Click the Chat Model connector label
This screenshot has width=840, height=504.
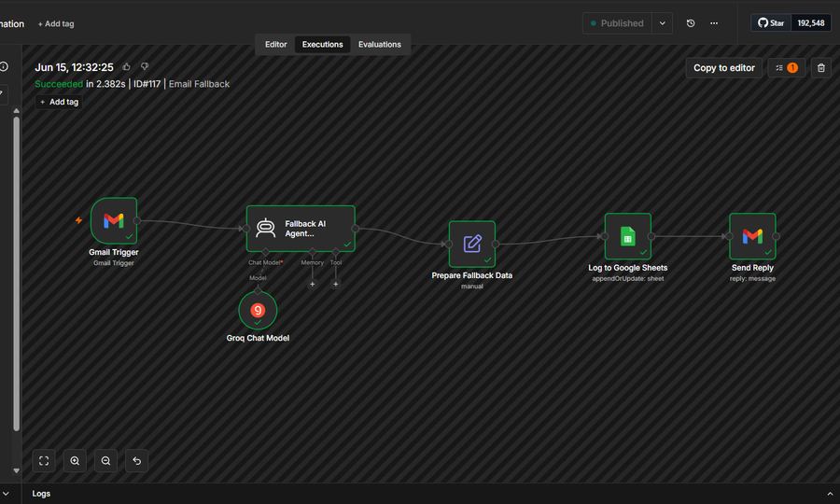[265, 262]
